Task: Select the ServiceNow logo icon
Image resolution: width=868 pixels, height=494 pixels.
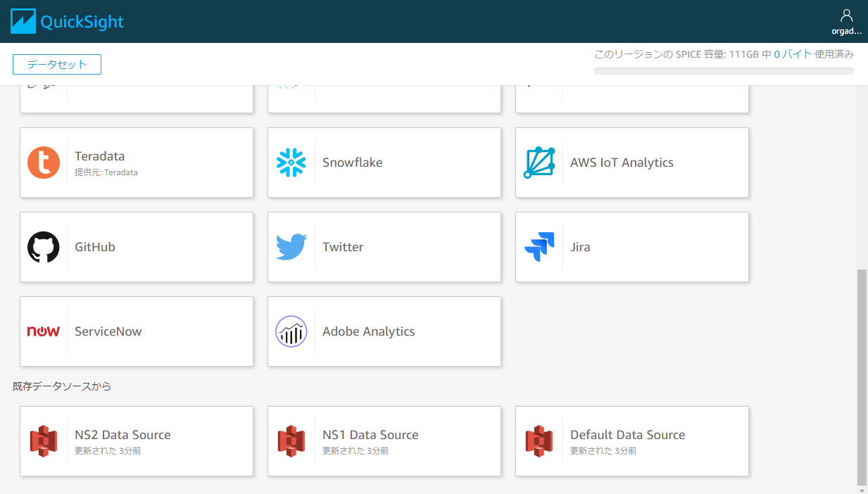Action: (x=44, y=331)
